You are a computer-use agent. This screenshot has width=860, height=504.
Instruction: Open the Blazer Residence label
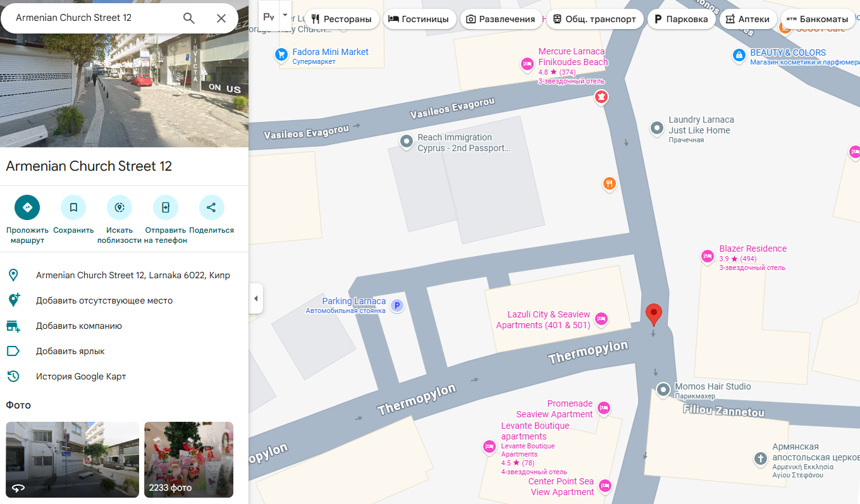(x=752, y=249)
